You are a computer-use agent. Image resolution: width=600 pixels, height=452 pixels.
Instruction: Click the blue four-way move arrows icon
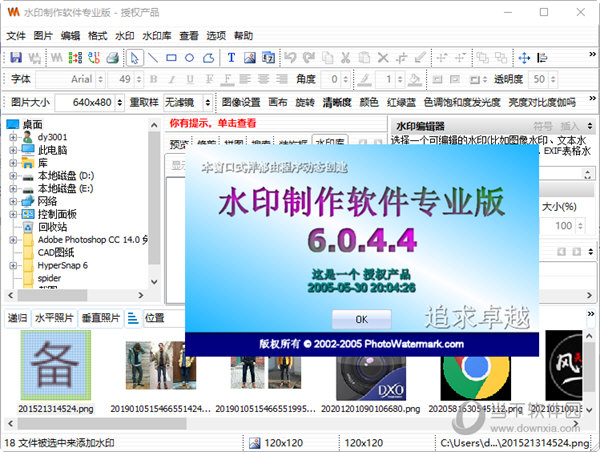(x=524, y=58)
